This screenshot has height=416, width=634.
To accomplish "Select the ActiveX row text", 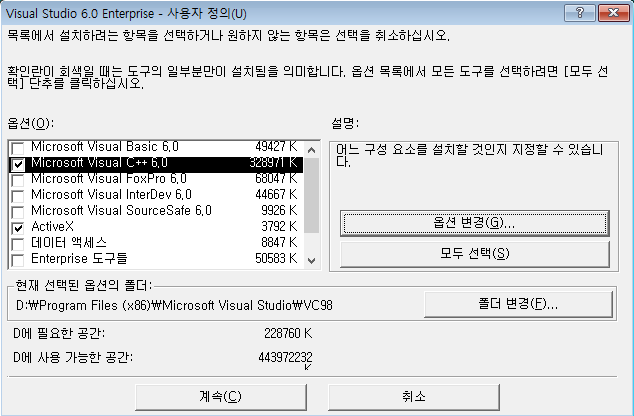I will click(53, 226).
